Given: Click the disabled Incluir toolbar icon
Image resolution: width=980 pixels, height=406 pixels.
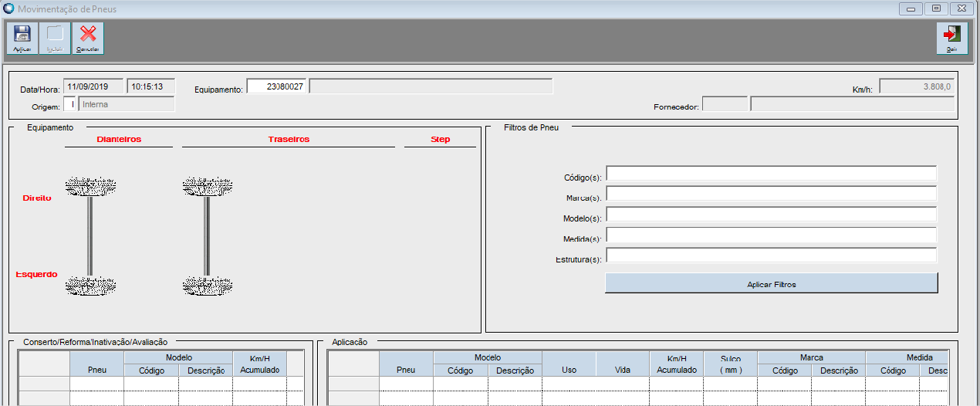Looking at the screenshot, I should pos(55,38).
